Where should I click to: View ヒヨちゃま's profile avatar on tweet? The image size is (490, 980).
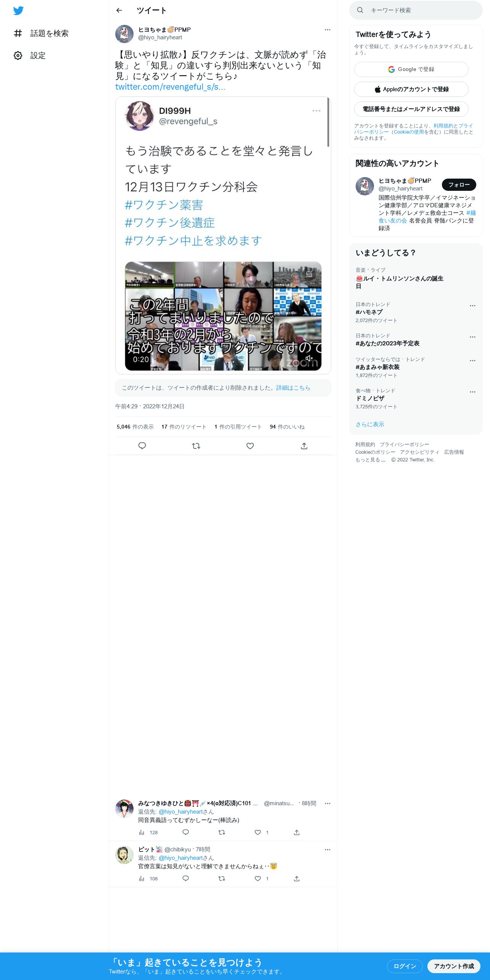pos(124,34)
